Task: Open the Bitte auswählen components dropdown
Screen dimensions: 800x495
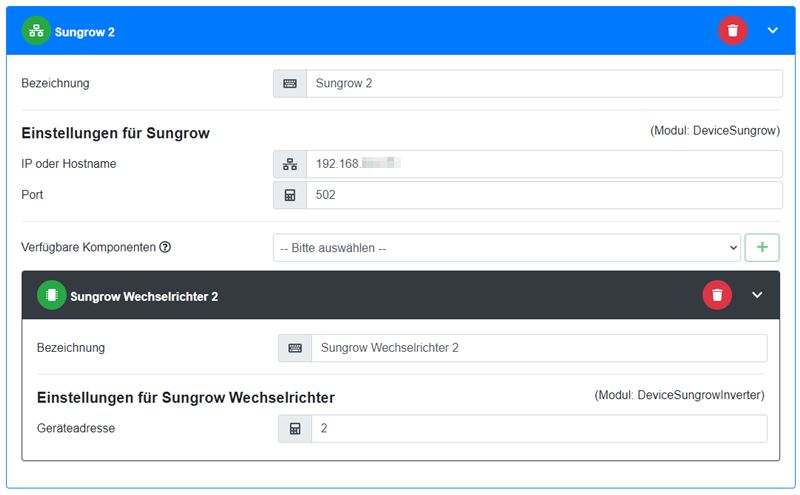Action: [x=507, y=248]
